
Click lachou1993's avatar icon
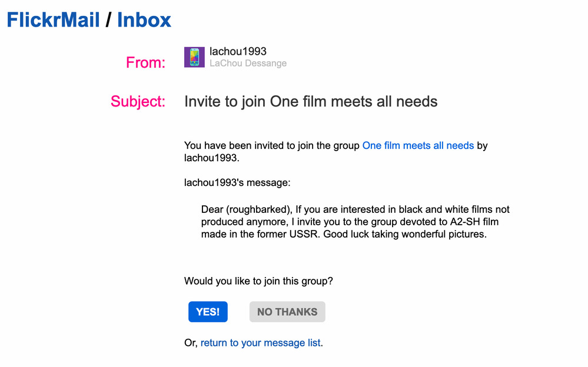point(194,57)
